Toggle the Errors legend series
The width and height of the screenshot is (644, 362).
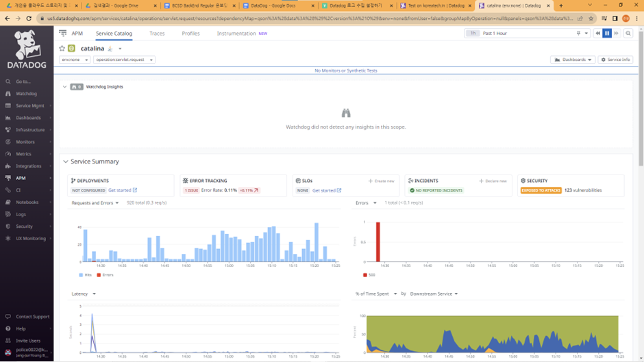pyautogui.click(x=105, y=275)
